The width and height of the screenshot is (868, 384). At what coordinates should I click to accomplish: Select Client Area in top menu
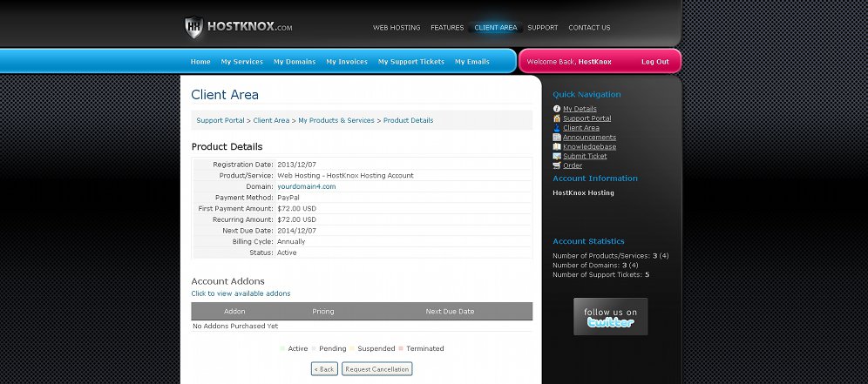click(496, 28)
